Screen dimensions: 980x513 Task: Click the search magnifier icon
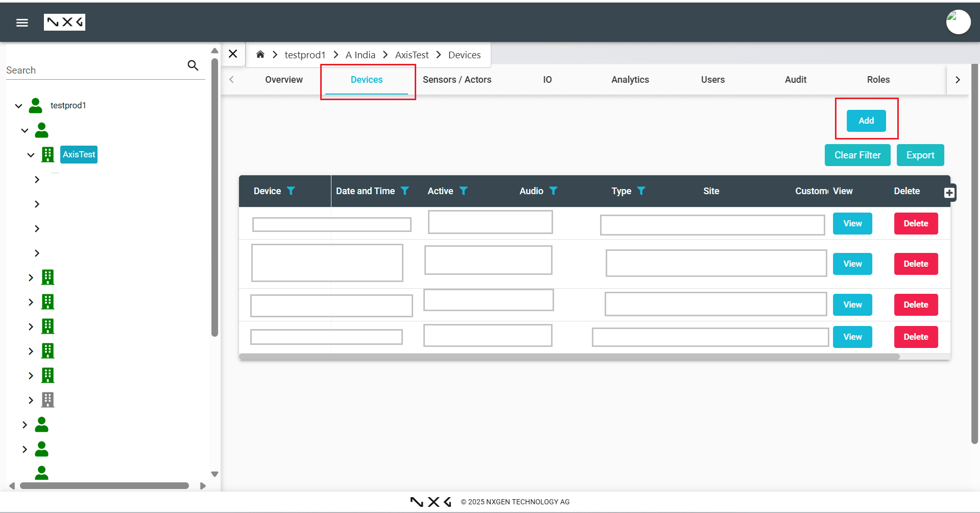[193, 65]
